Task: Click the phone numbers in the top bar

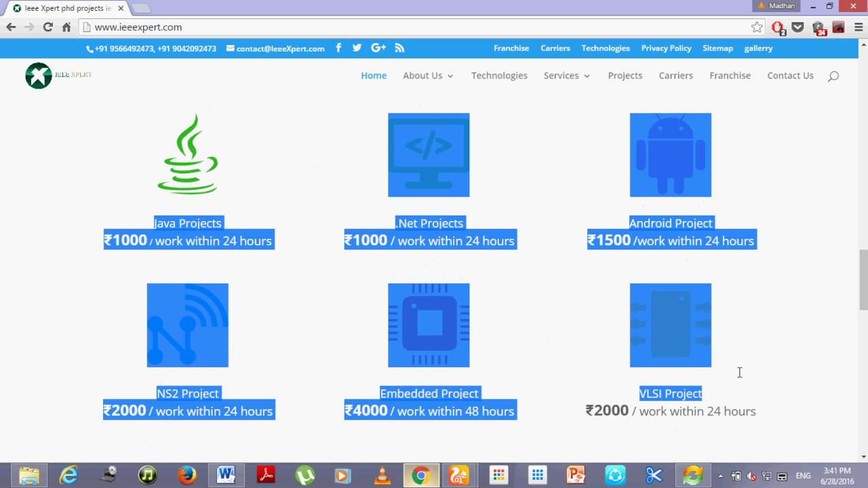Action: click(x=151, y=48)
